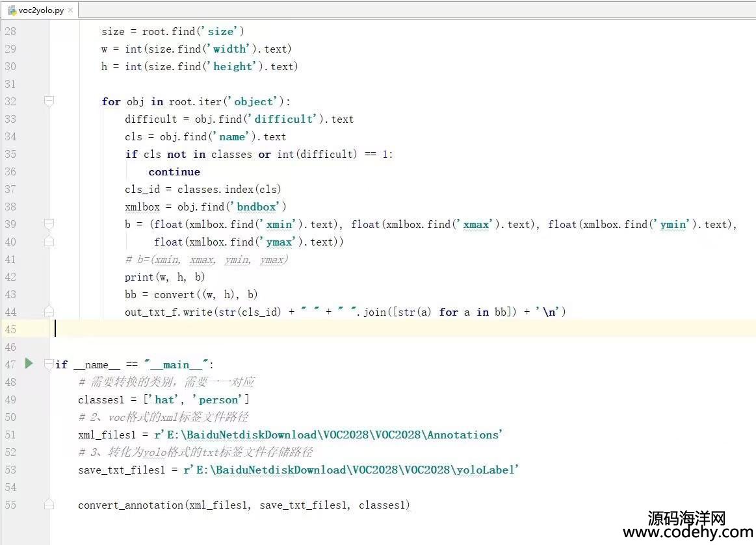Place cursor on 'size' string at line 28
756x545 pixels.
point(220,31)
